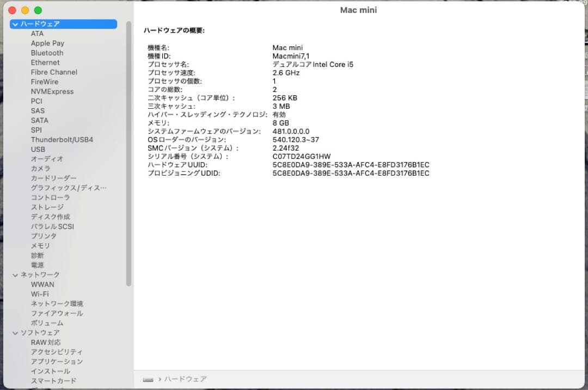Screen dimensions: 588x390
Task: Click the ハードウェア breadcrumb link at bottom
Action: point(186,379)
